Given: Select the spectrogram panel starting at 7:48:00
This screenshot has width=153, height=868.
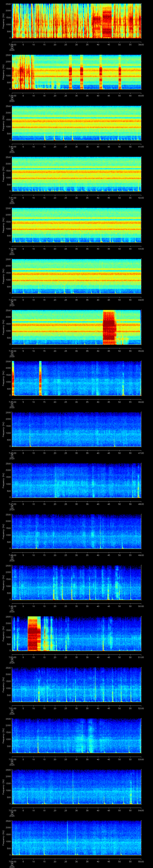Looking at the screenshot, I should (77, 532).
